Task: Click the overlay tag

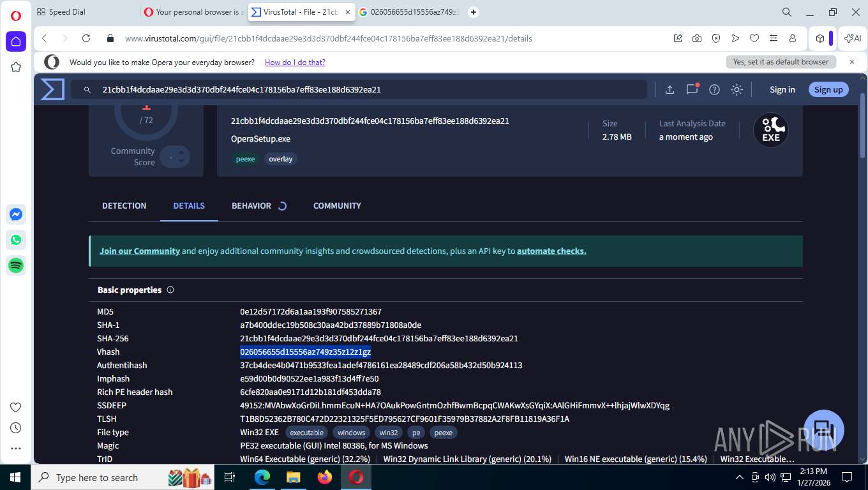Action: click(281, 159)
